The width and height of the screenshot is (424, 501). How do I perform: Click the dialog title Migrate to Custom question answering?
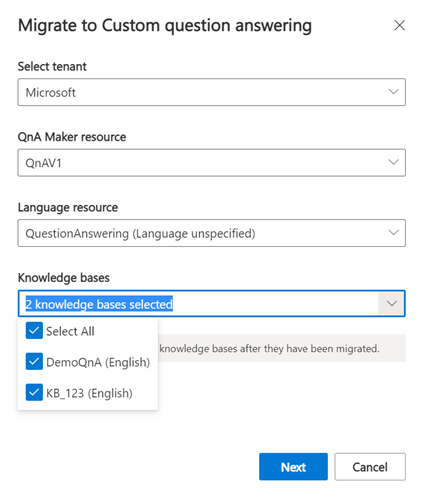pos(165,26)
